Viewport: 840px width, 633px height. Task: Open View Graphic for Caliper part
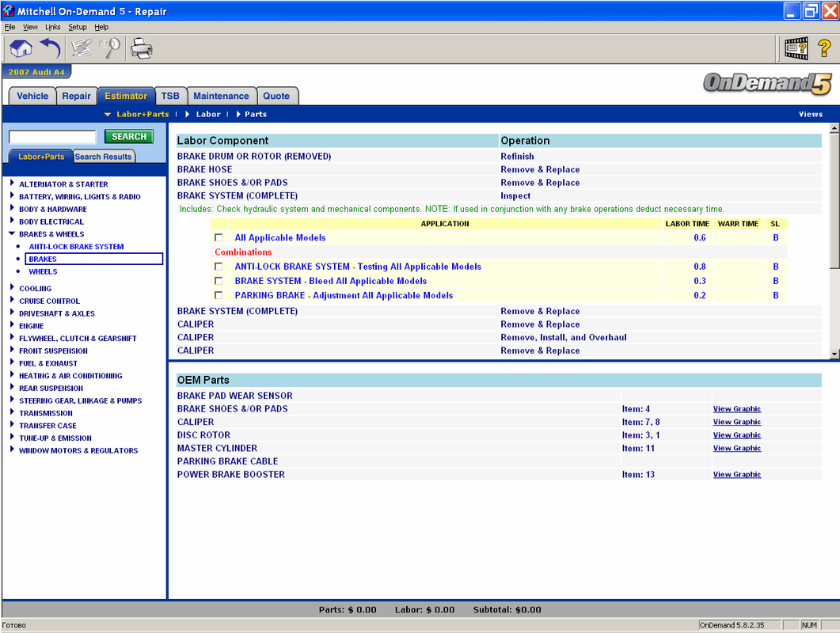[x=736, y=422]
